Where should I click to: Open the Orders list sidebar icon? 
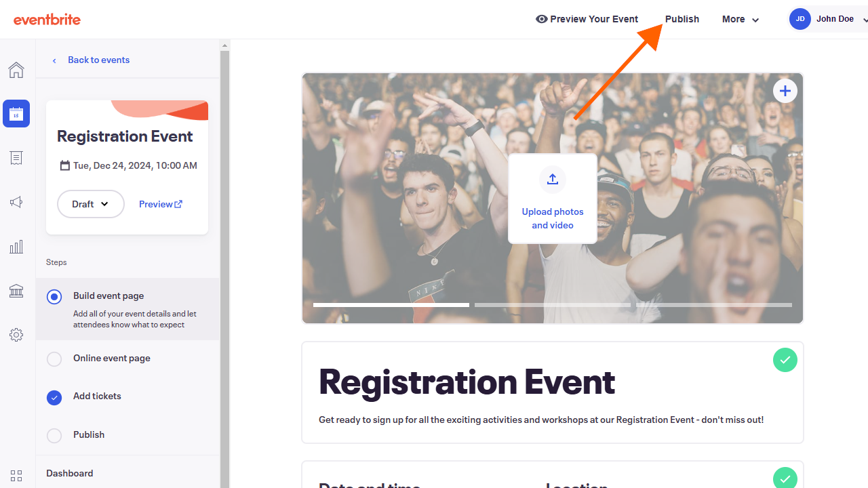click(16, 158)
